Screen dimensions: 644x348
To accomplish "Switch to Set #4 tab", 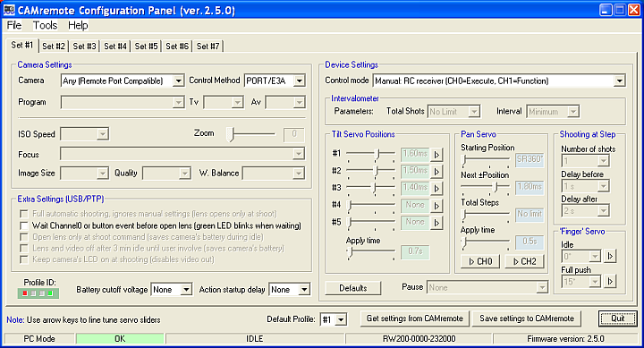I will (x=115, y=47).
